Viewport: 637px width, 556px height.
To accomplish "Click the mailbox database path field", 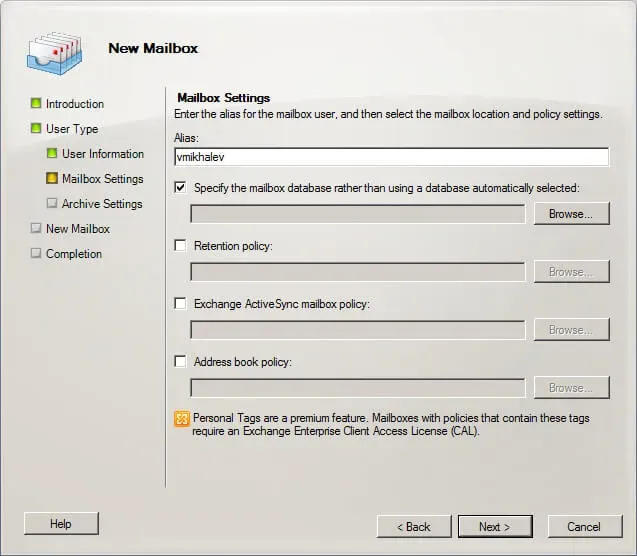I will [x=358, y=214].
